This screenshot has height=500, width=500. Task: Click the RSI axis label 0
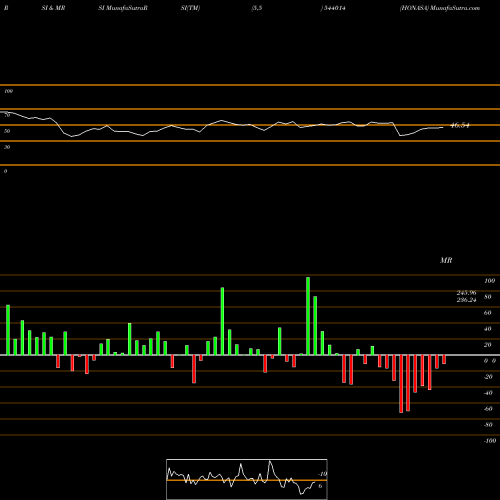[x=5, y=171]
